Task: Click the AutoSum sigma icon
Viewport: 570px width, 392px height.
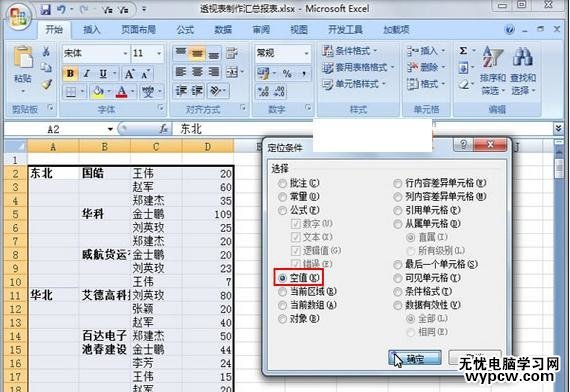Action: tap(463, 51)
